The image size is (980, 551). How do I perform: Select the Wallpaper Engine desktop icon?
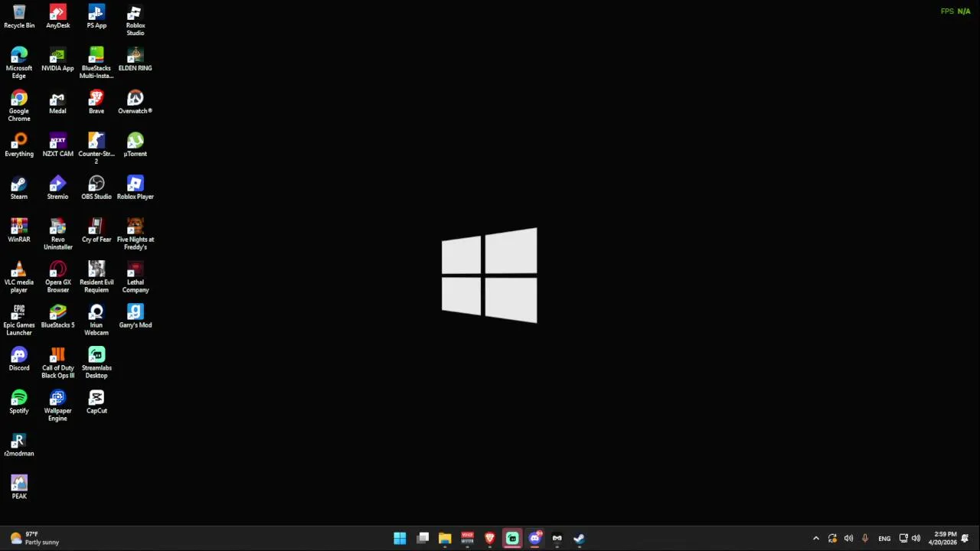(57, 406)
